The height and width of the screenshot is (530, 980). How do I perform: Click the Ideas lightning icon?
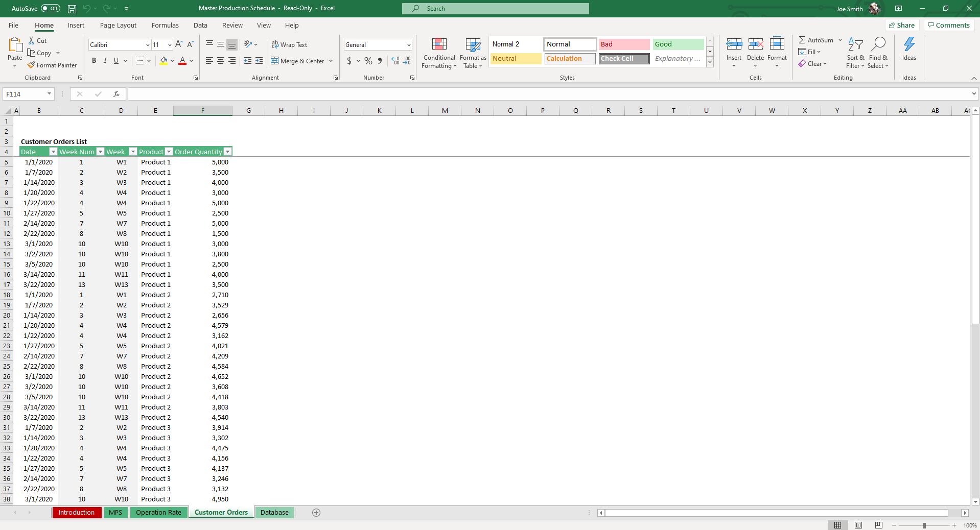909,44
